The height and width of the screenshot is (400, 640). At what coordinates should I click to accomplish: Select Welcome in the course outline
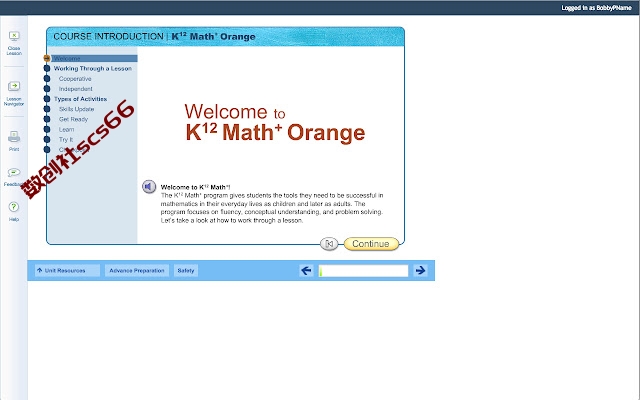click(94, 58)
